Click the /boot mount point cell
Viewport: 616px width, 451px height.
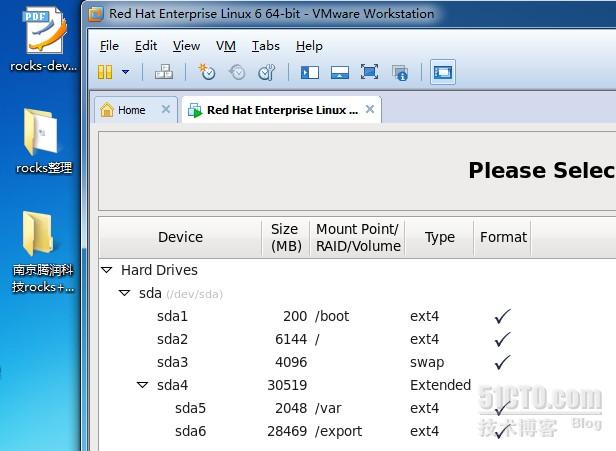tap(332, 316)
